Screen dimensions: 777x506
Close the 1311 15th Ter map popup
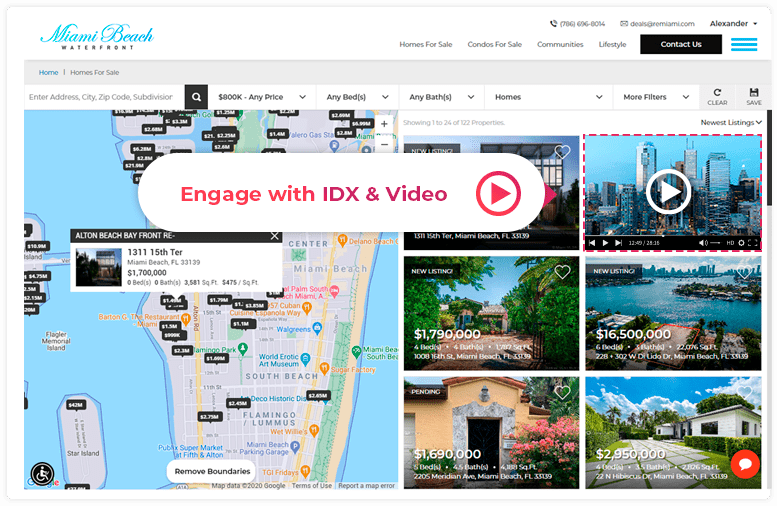pyautogui.click(x=275, y=236)
